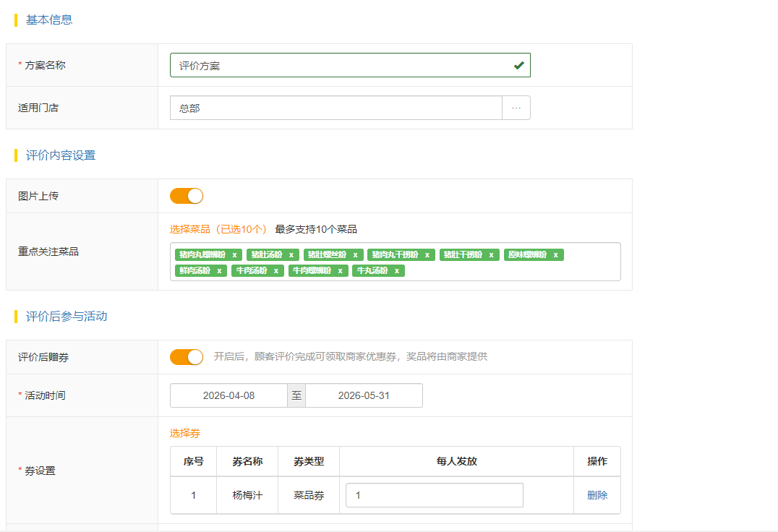Remove the 牛肉螺蛳粉 dish tag
This screenshot has width=778, height=532.
click(x=340, y=271)
